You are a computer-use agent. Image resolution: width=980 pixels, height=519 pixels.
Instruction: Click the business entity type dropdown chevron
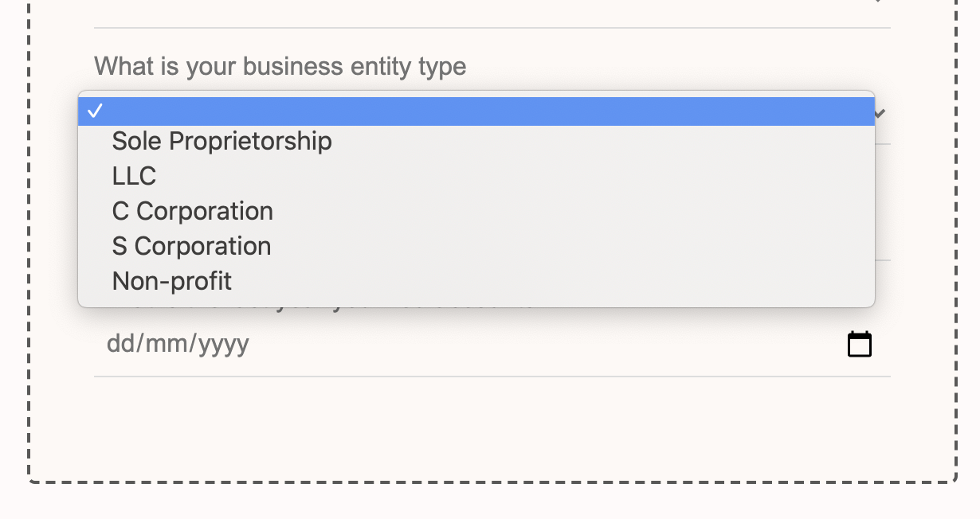pyautogui.click(x=880, y=114)
